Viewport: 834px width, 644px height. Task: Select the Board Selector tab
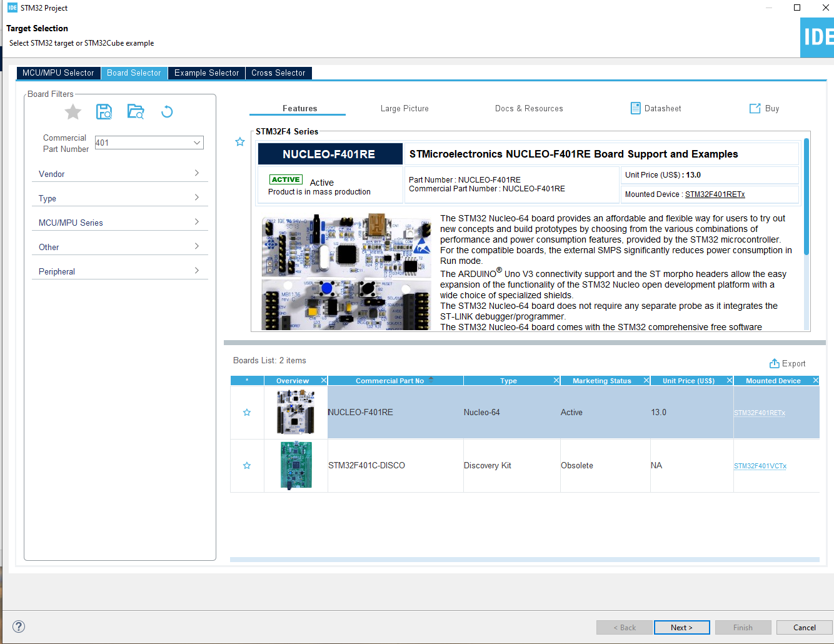[134, 73]
